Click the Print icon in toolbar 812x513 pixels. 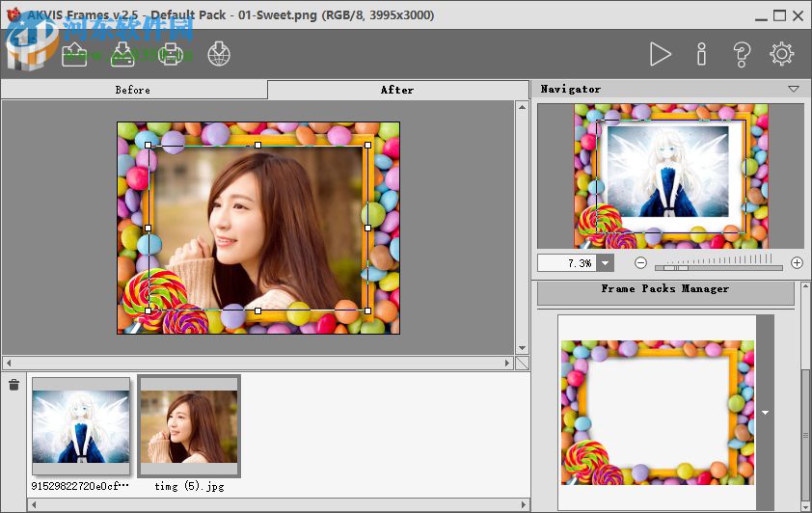pos(171,54)
